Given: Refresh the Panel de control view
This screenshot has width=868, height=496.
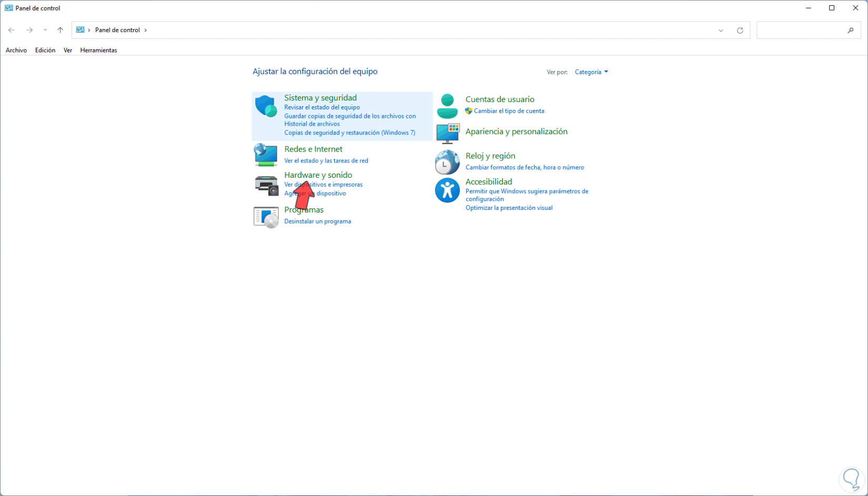Looking at the screenshot, I should [740, 30].
